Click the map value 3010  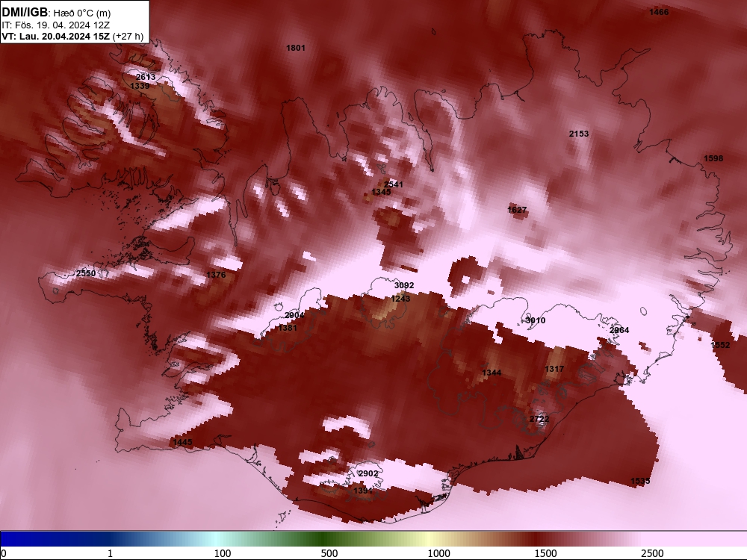click(536, 320)
